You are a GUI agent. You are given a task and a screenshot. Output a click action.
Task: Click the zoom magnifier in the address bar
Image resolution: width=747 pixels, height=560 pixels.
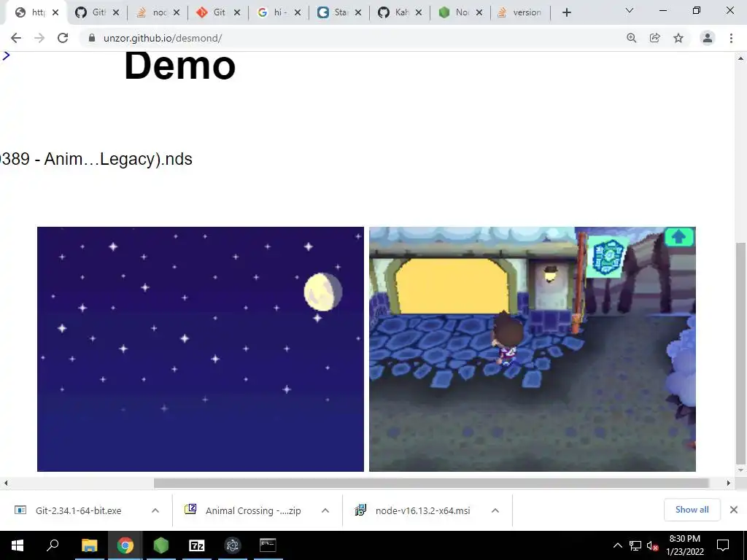[632, 38]
